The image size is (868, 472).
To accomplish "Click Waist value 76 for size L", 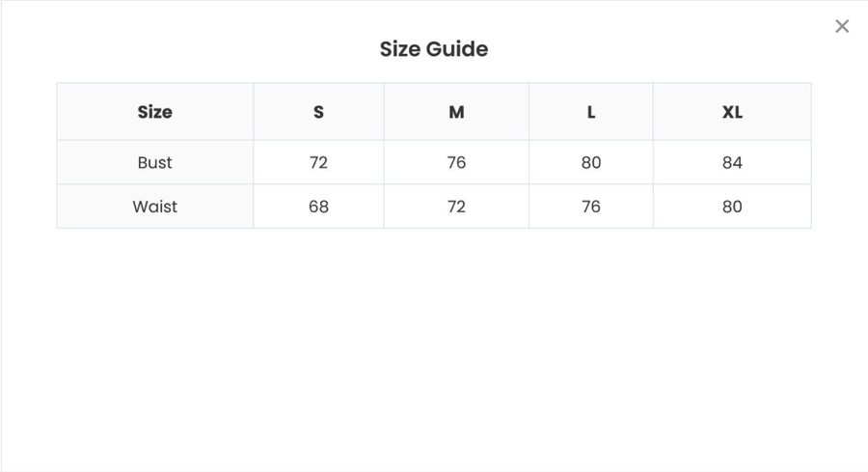I will [591, 207].
